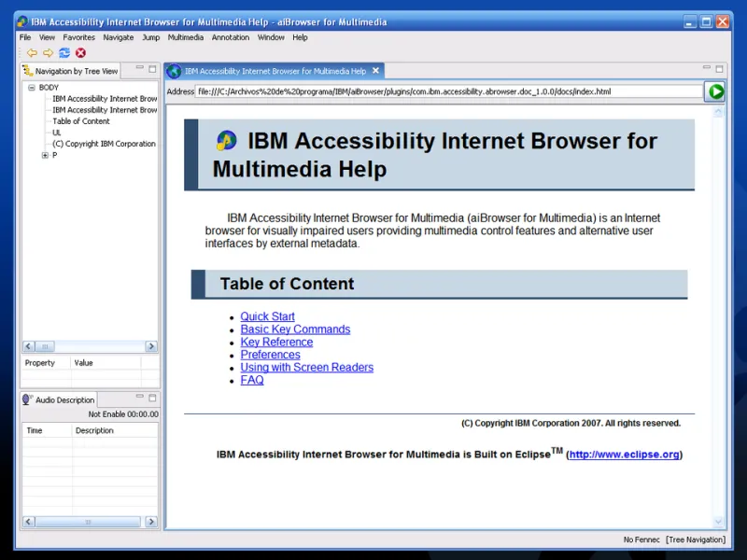Expand the P tree node

[x=45, y=155]
